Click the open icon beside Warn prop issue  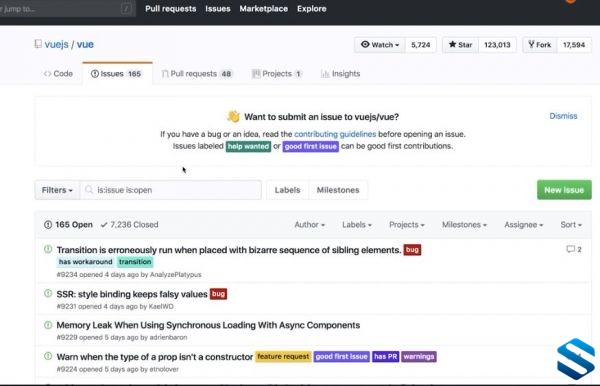click(48, 356)
